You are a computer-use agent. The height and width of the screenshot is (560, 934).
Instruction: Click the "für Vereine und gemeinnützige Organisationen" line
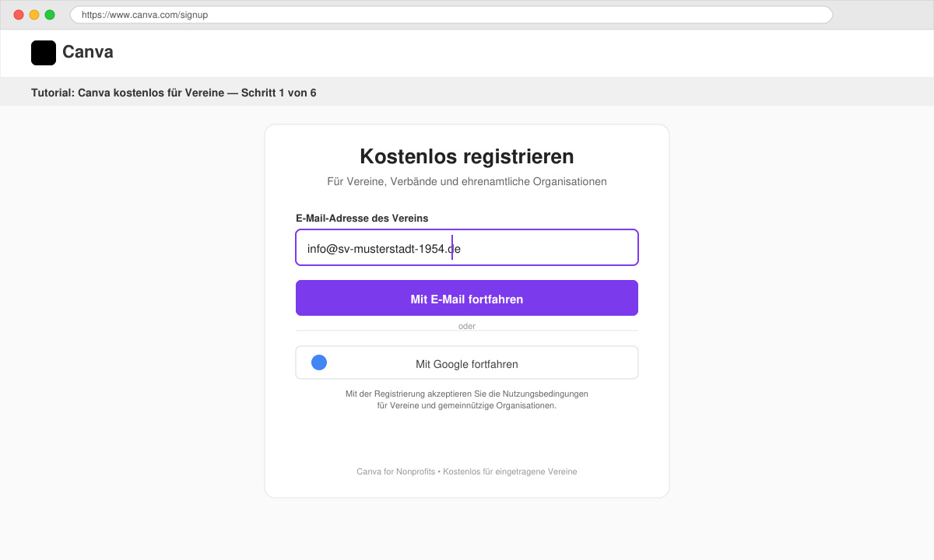pos(467,405)
